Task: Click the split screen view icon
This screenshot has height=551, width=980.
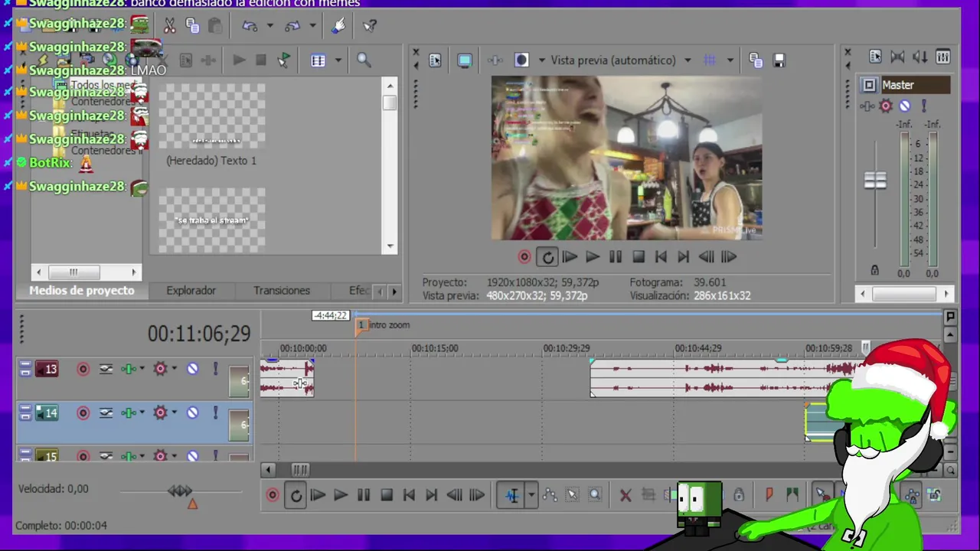Action: [521, 60]
